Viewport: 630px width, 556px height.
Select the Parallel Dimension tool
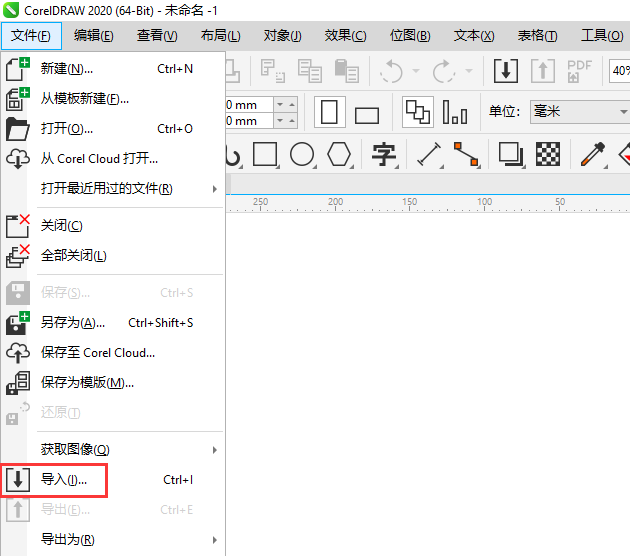[x=430, y=155]
